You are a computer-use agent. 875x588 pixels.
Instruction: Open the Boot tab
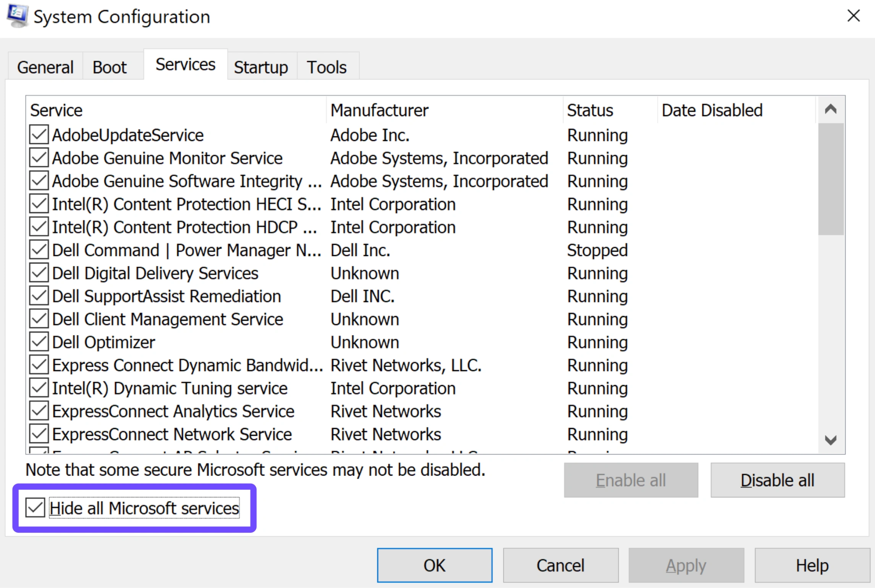pos(110,67)
